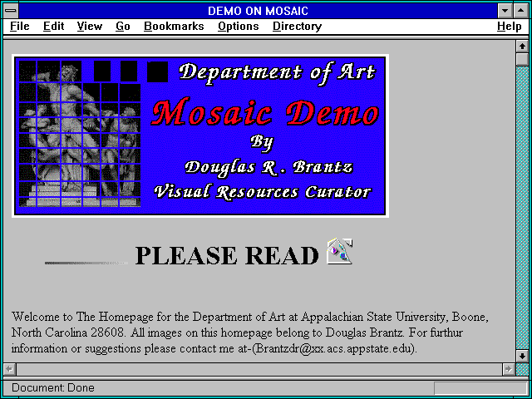Click the empty status bar progress box

pos(480,388)
